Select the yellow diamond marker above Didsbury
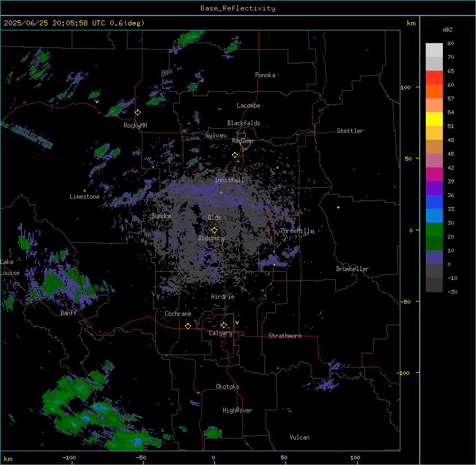The image size is (476, 465). pos(215,230)
